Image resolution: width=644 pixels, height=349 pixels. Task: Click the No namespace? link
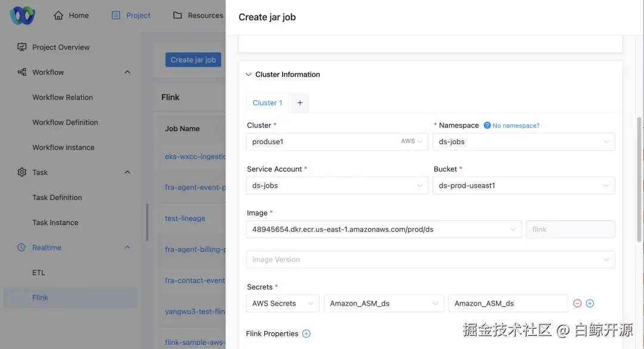point(516,126)
